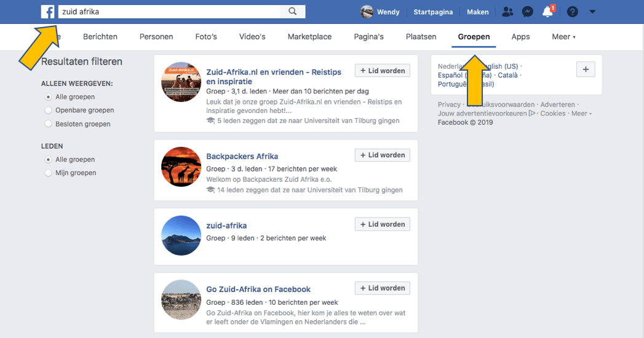Click the Facebook logo icon

point(47,12)
